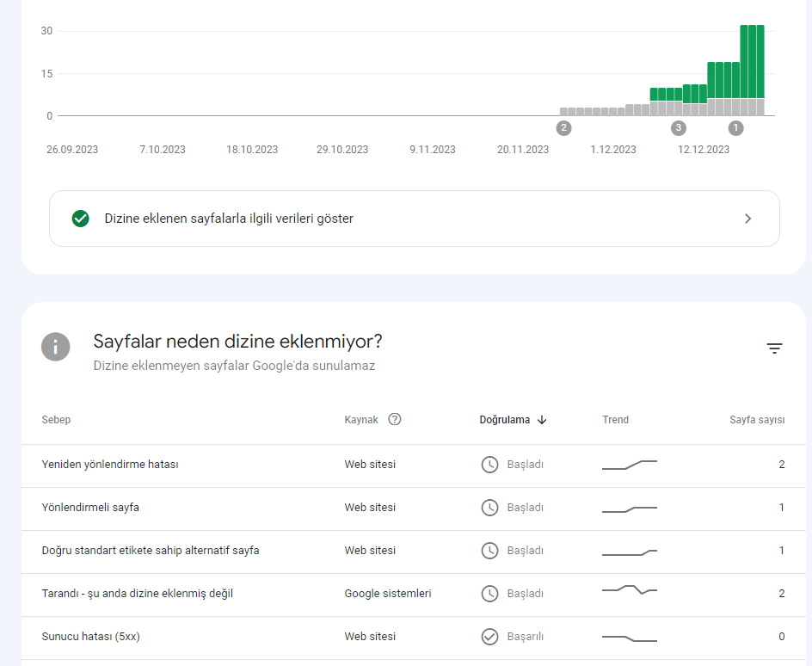Image resolution: width=812 pixels, height=666 pixels.
Task: Click the 26.09.2023 axis date label
Action: tap(72, 150)
